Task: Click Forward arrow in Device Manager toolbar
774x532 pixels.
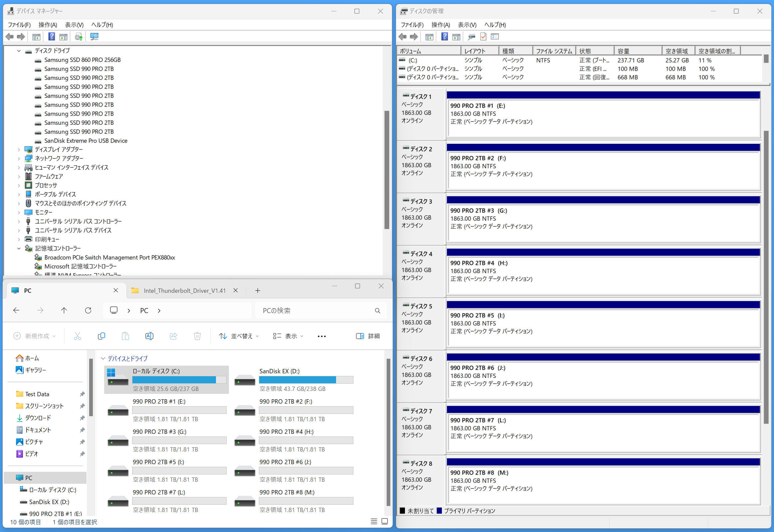Action: (x=21, y=37)
